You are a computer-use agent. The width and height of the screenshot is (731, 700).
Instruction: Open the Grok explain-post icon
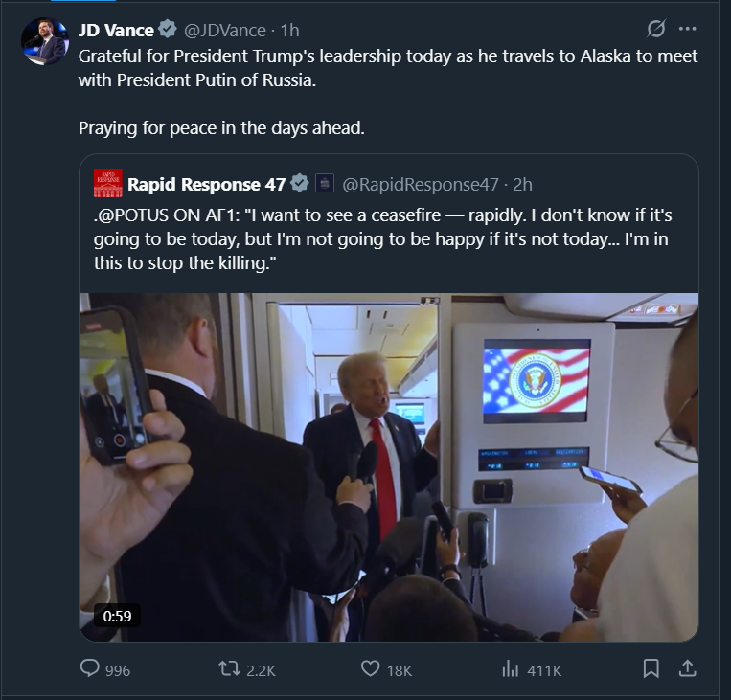pyautogui.click(x=657, y=29)
